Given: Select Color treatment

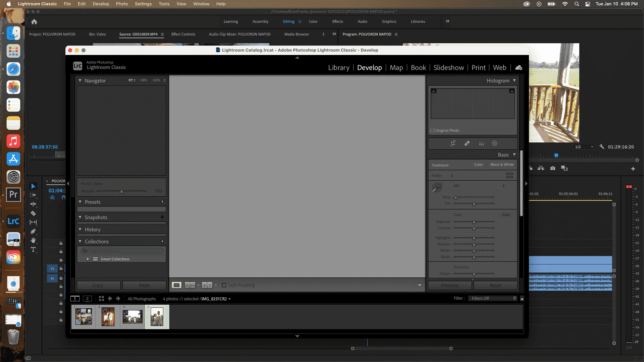Looking at the screenshot, I should [x=478, y=165].
